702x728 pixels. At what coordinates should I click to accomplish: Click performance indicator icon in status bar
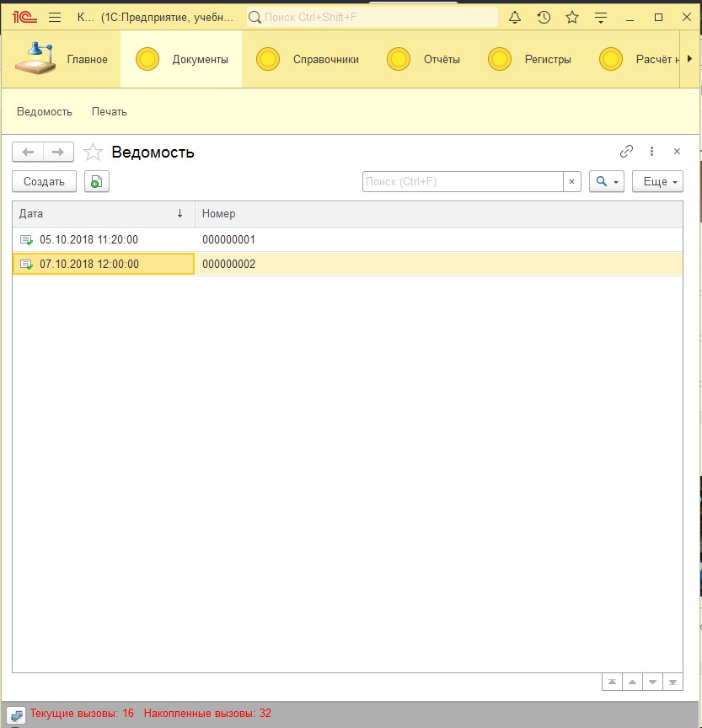(16, 715)
